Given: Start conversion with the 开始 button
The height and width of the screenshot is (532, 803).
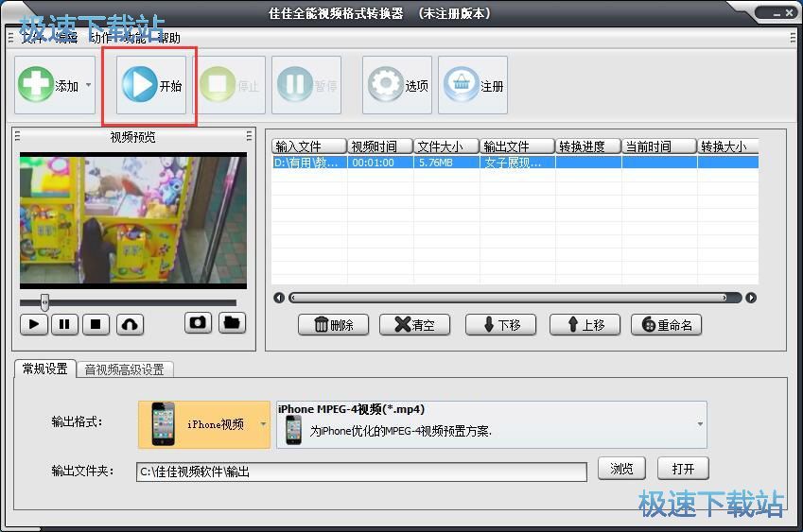Looking at the screenshot, I should click(x=151, y=86).
